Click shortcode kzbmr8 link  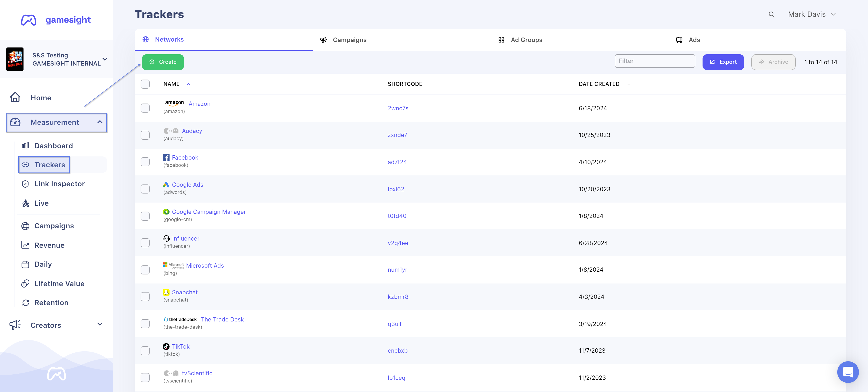coord(398,297)
